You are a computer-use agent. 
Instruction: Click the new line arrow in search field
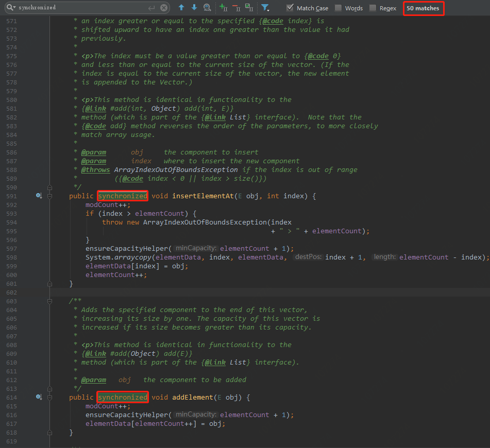(x=151, y=8)
